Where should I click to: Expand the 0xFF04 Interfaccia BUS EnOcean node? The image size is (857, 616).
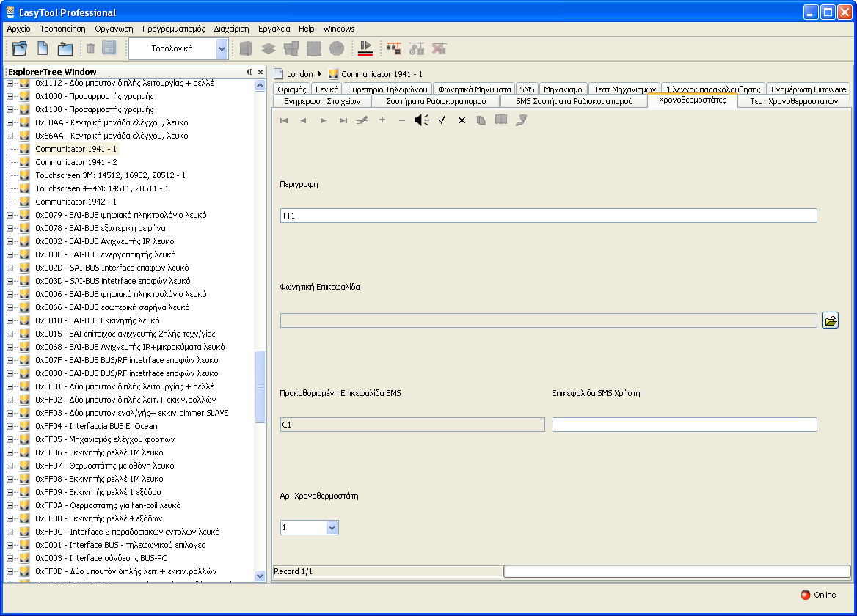(x=10, y=426)
